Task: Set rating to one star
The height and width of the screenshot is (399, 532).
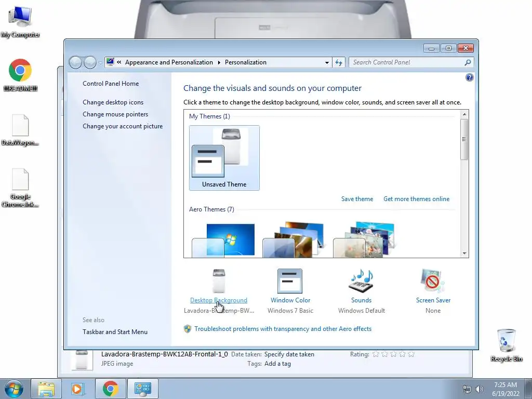Action: [376, 354]
